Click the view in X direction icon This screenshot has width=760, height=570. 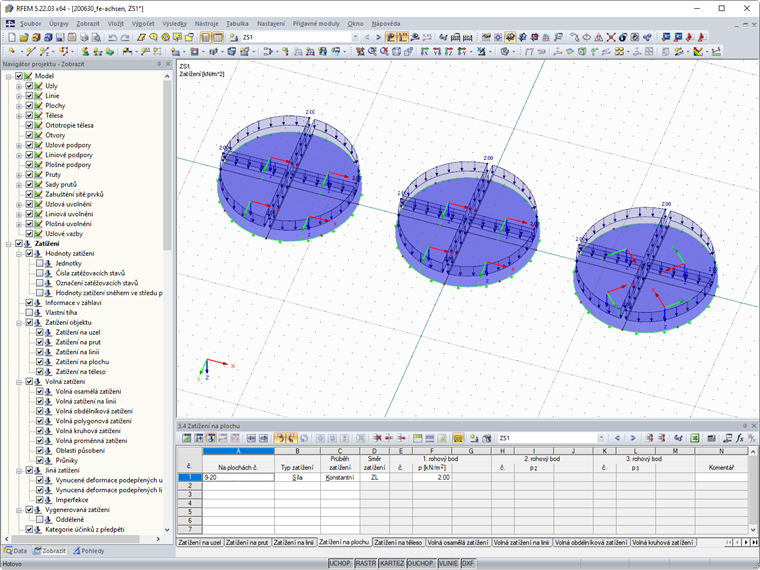(425, 51)
